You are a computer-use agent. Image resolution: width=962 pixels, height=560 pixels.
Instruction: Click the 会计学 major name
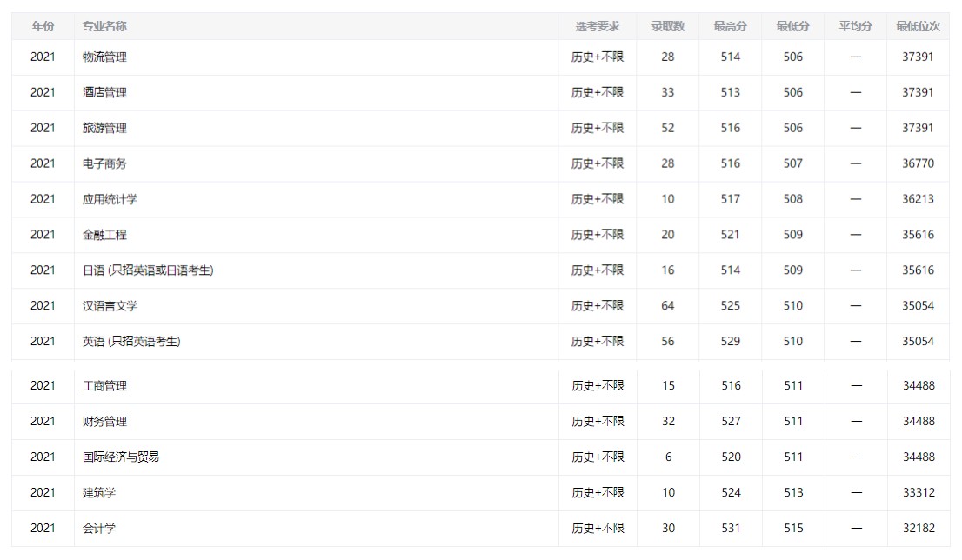coord(99,528)
